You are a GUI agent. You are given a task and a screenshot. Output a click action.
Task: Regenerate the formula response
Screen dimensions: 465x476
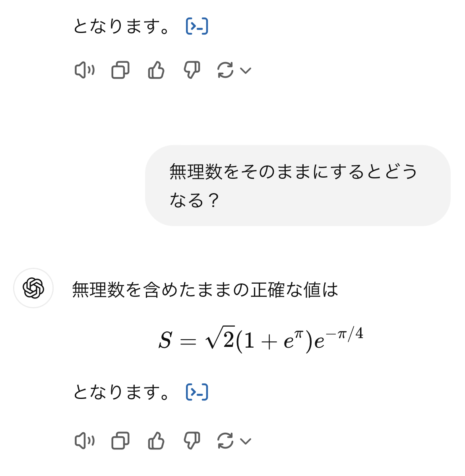coord(225,441)
